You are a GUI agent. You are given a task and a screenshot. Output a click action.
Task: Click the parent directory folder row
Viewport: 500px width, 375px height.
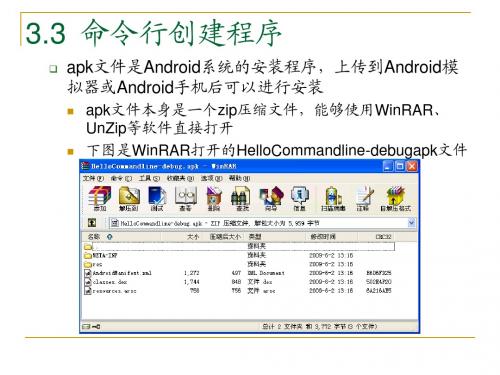pyautogui.click(x=239, y=246)
